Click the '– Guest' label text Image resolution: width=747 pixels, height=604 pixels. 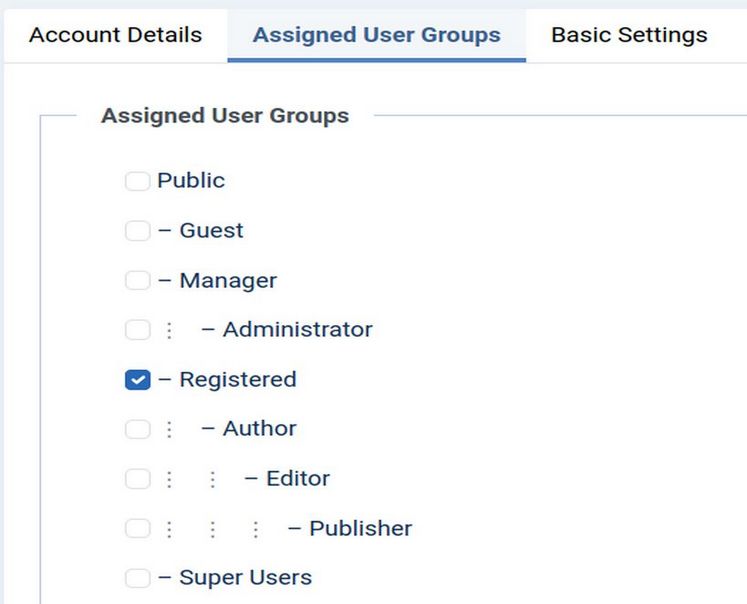tap(201, 231)
